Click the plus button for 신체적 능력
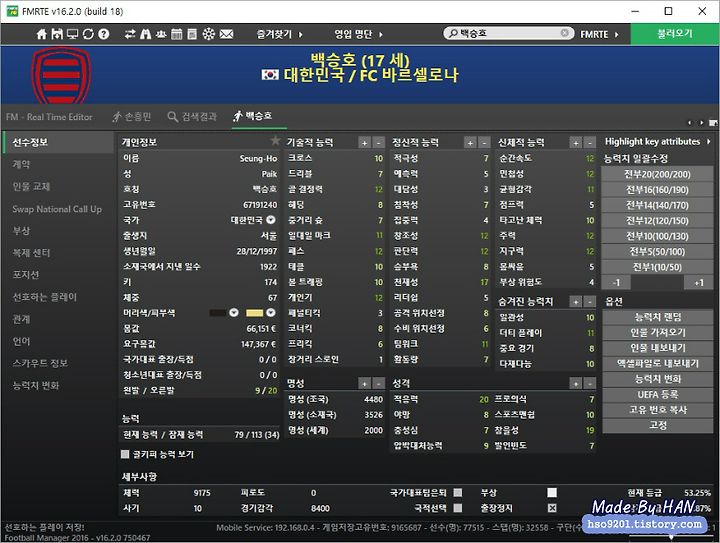 576,143
